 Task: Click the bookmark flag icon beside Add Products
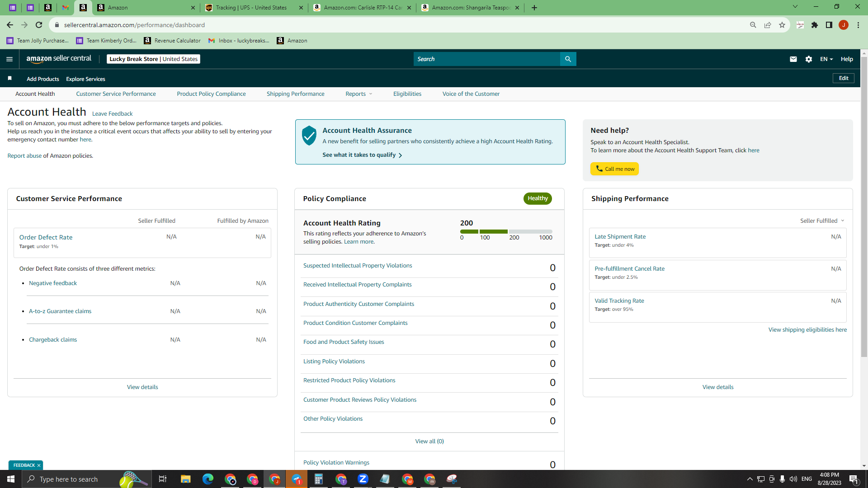coord(9,79)
